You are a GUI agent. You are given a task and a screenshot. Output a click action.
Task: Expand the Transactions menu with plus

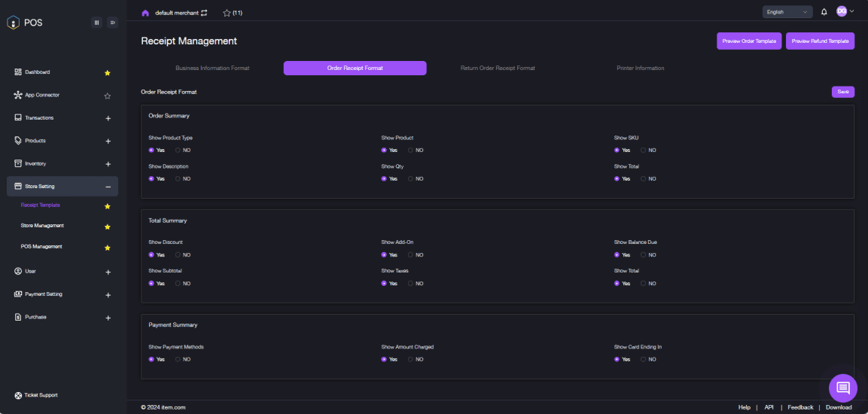(108, 118)
